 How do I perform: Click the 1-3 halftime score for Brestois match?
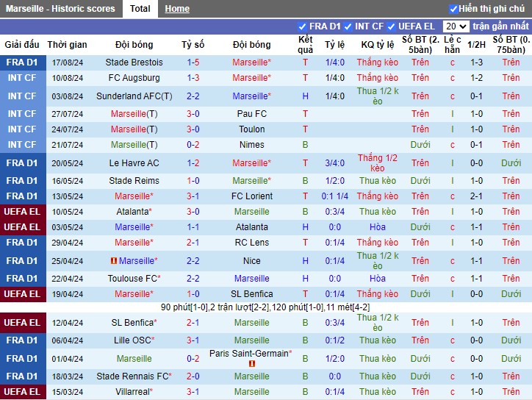[x=476, y=63]
